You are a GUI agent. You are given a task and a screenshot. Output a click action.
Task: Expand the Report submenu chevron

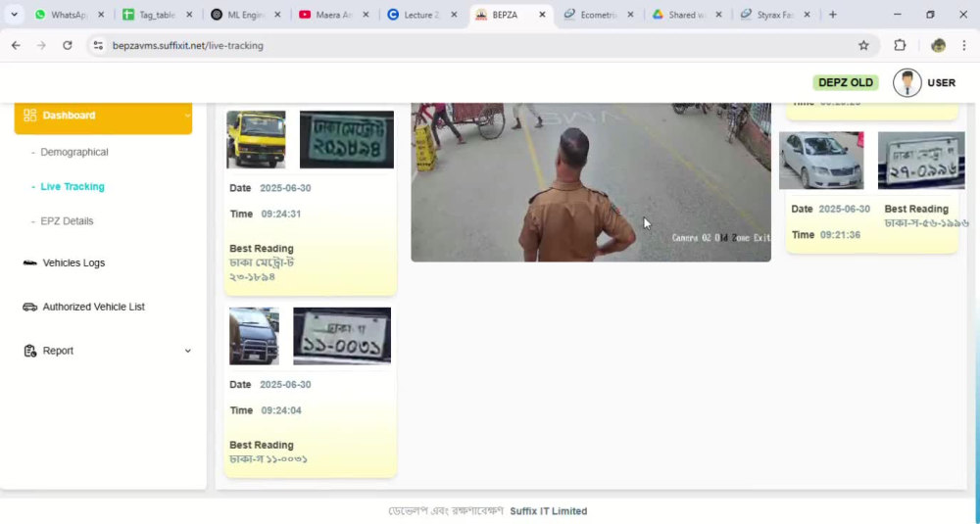[x=187, y=351]
